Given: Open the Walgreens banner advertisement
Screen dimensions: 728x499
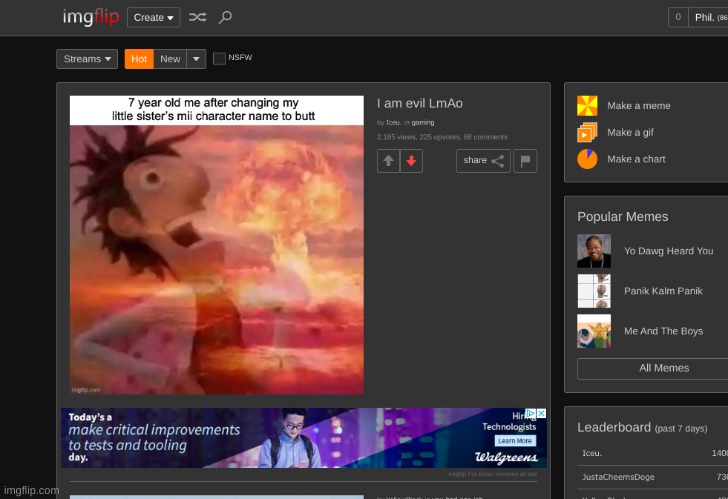Looking at the screenshot, I should (304, 438).
